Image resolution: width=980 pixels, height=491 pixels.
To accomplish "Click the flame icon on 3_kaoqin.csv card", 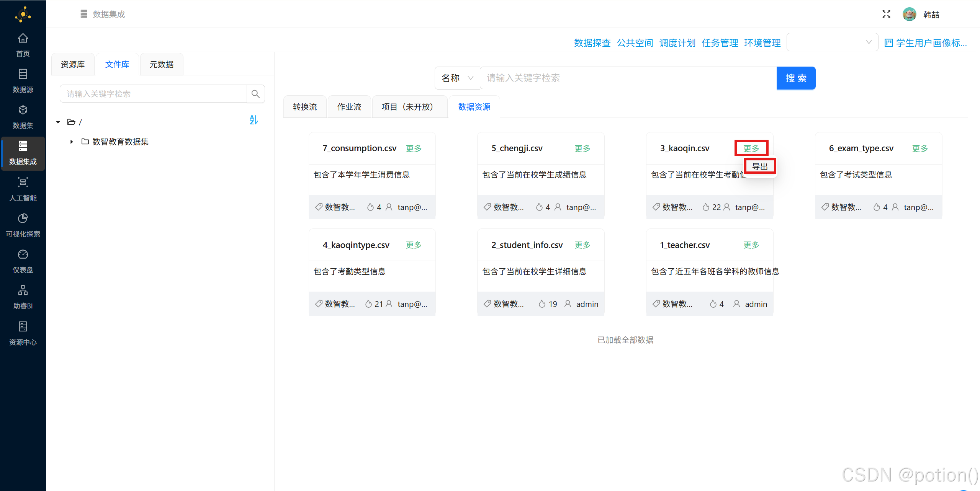I will coord(706,207).
